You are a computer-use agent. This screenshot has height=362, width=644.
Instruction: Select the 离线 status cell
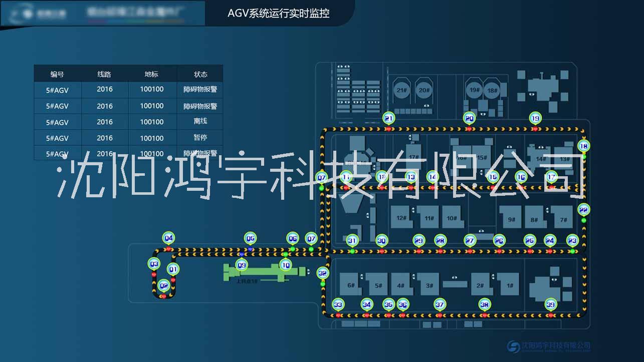[200, 121]
